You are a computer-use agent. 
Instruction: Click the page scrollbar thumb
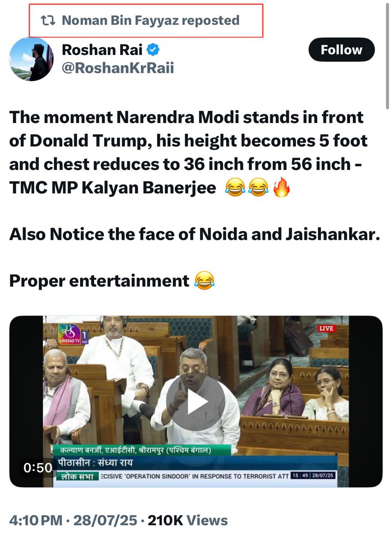tap(387, 55)
